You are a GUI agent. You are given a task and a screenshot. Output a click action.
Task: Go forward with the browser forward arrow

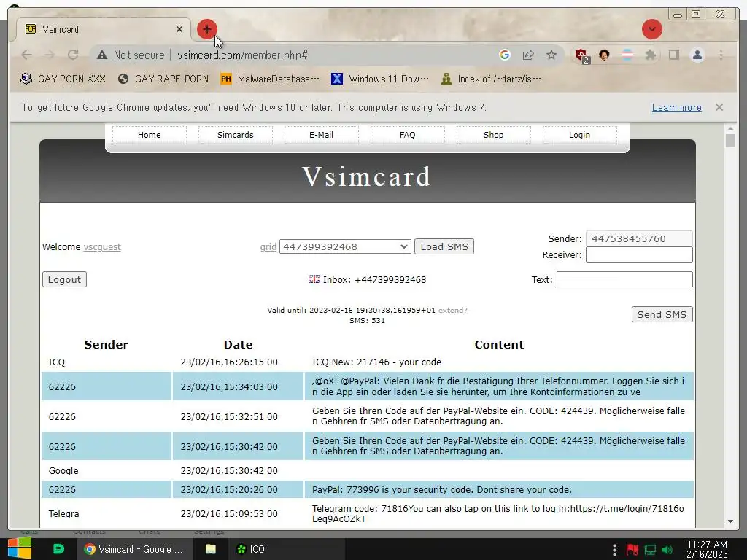pos(50,55)
